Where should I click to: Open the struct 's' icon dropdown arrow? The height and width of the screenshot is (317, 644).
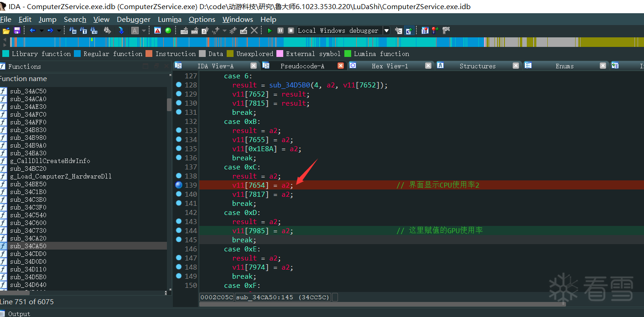pyautogui.click(x=224, y=31)
